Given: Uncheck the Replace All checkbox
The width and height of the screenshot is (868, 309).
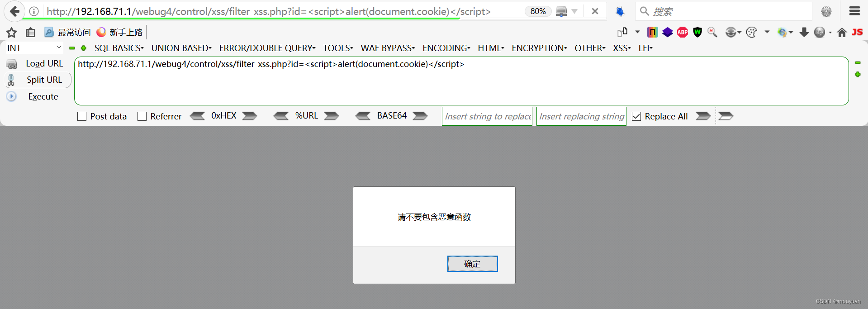Looking at the screenshot, I should click(636, 116).
